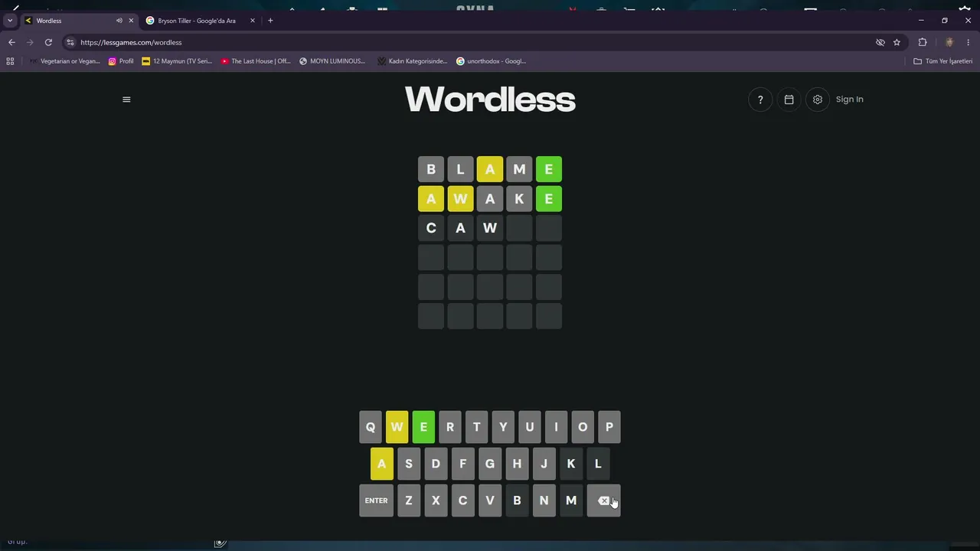
Task: Open the Kadın Kategorisinde bookmark
Action: click(x=412, y=61)
